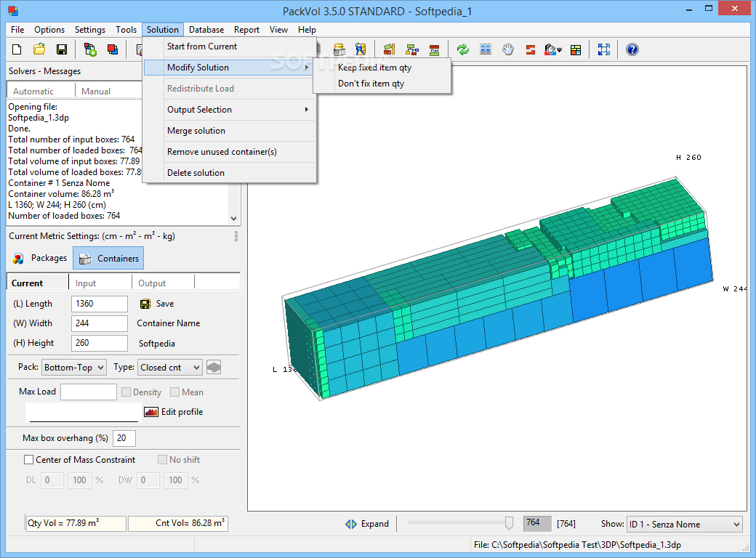Image resolution: width=756 pixels, height=558 pixels.
Task: Click the yellow database cylinder toolbar icon
Action: click(x=339, y=49)
